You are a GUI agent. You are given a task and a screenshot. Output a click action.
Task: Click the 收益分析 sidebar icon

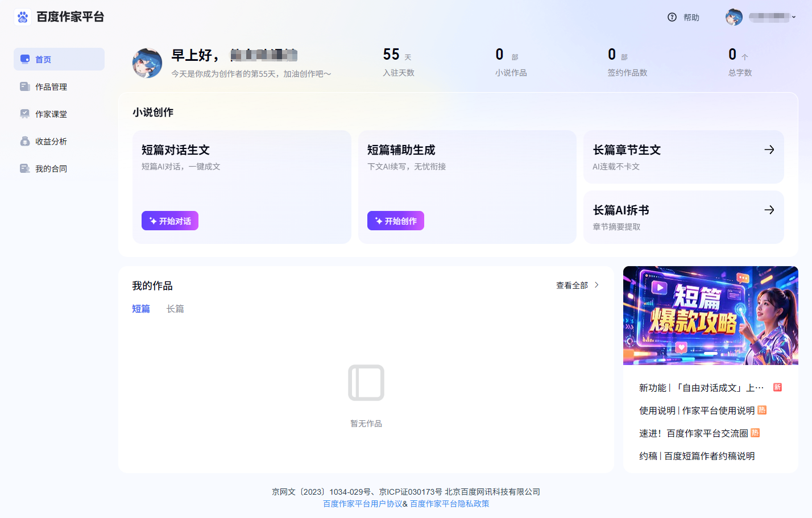pos(25,141)
